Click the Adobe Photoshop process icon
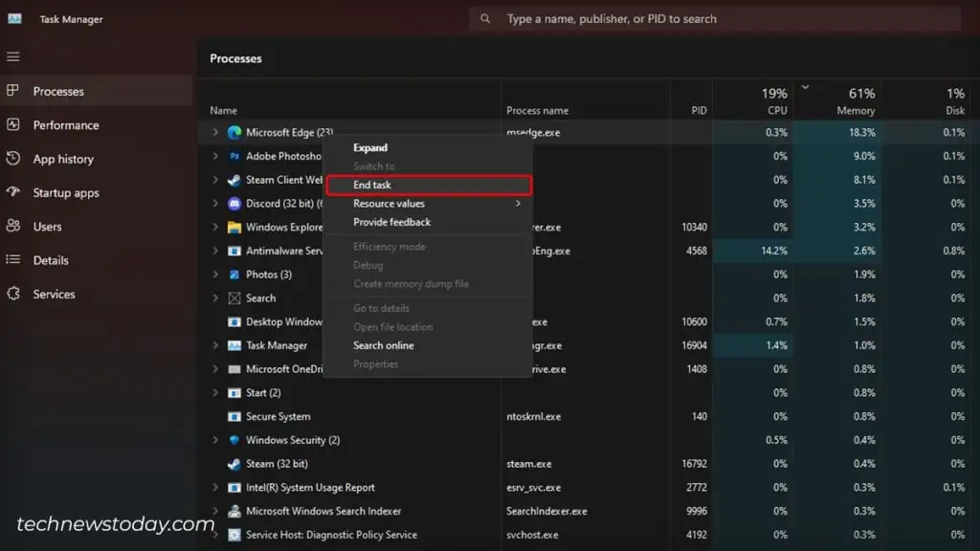This screenshot has width=980, height=551. click(x=234, y=156)
